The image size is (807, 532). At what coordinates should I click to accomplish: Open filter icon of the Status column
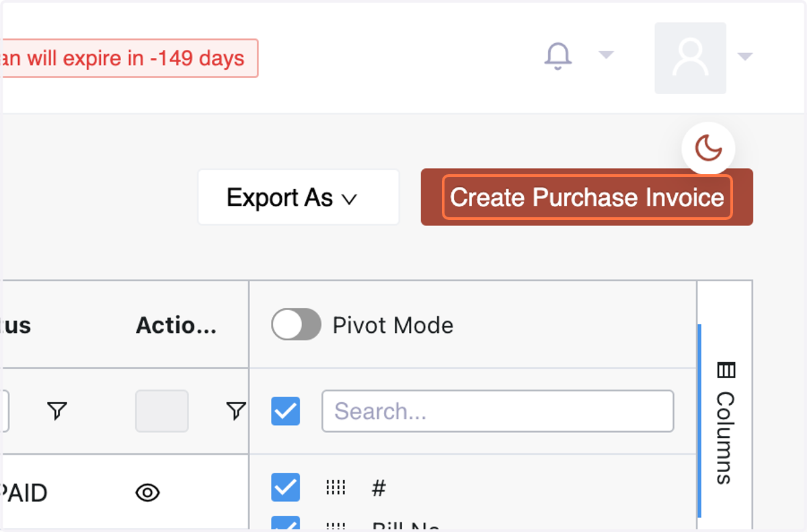57,410
